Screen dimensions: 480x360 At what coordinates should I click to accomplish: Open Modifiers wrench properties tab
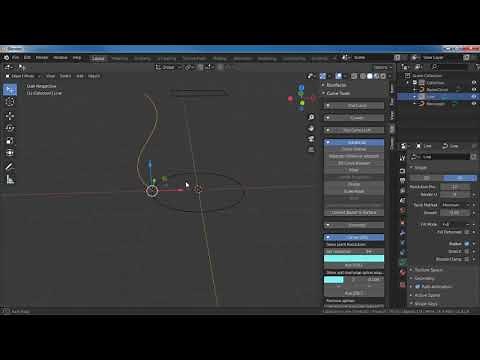click(403, 232)
